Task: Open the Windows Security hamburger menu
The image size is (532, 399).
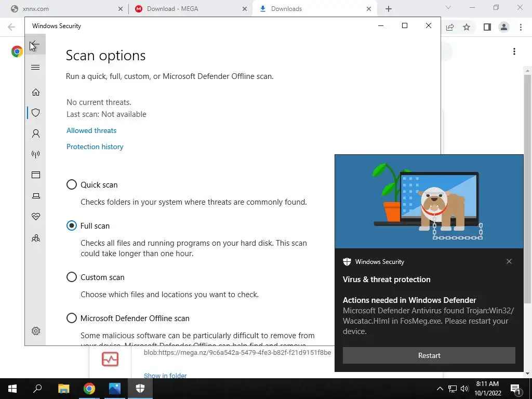Action: coord(35,67)
